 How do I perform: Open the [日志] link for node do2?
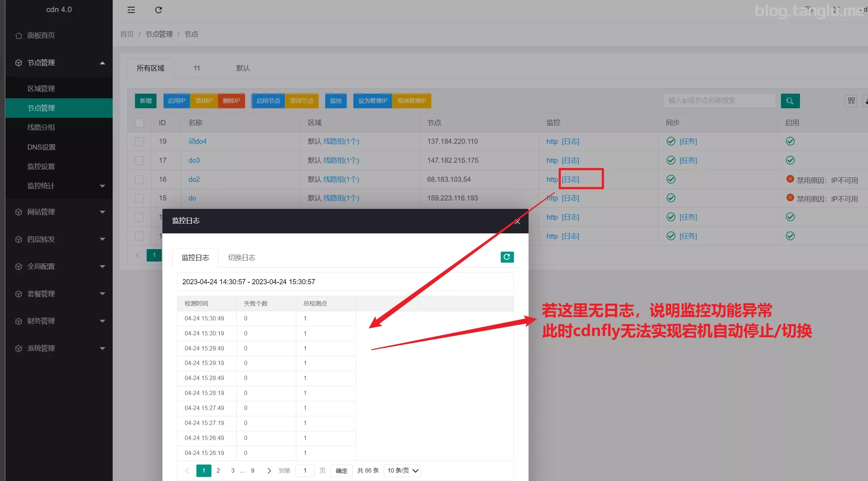(571, 180)
